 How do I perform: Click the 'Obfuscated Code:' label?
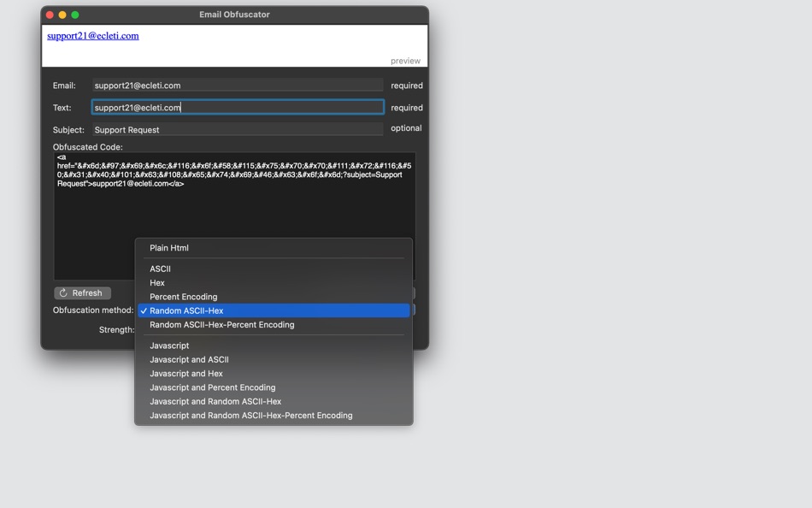point(87,147)
